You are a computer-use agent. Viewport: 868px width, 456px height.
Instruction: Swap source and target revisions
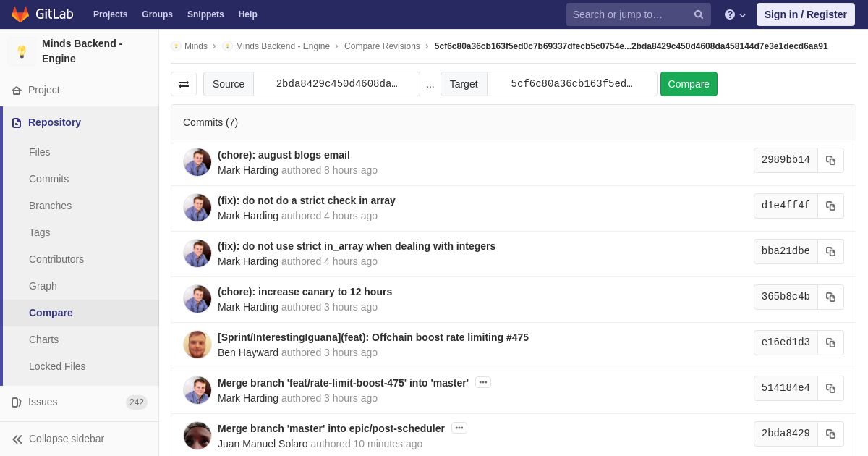click(x=184, y=84)
